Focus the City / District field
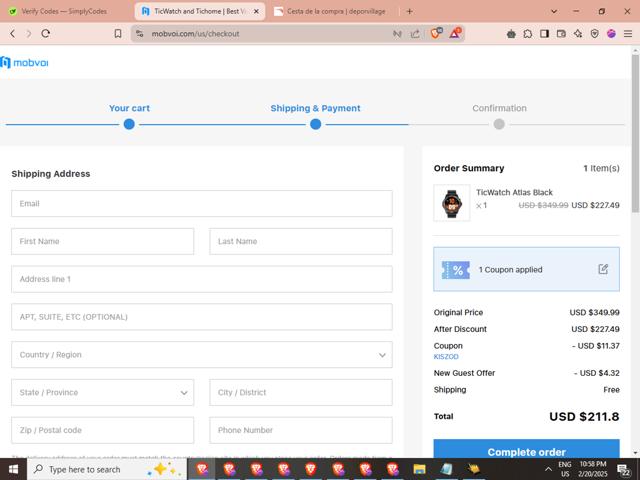640x480 pixels. point(301,392)
